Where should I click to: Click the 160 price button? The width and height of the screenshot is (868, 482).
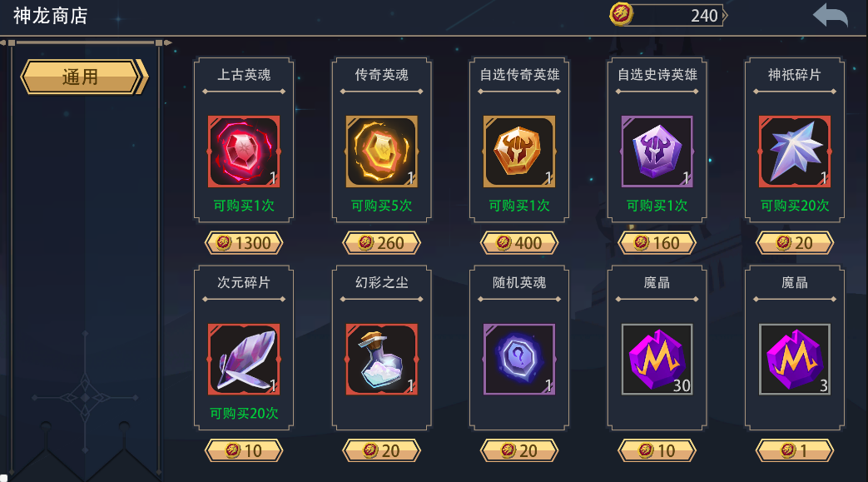tap(657, 242)
